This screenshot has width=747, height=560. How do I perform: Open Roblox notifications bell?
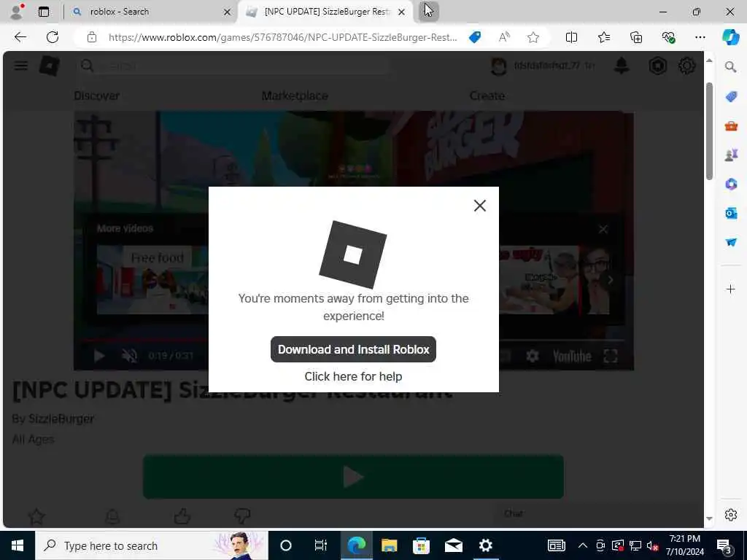click(x=622, y=66)
